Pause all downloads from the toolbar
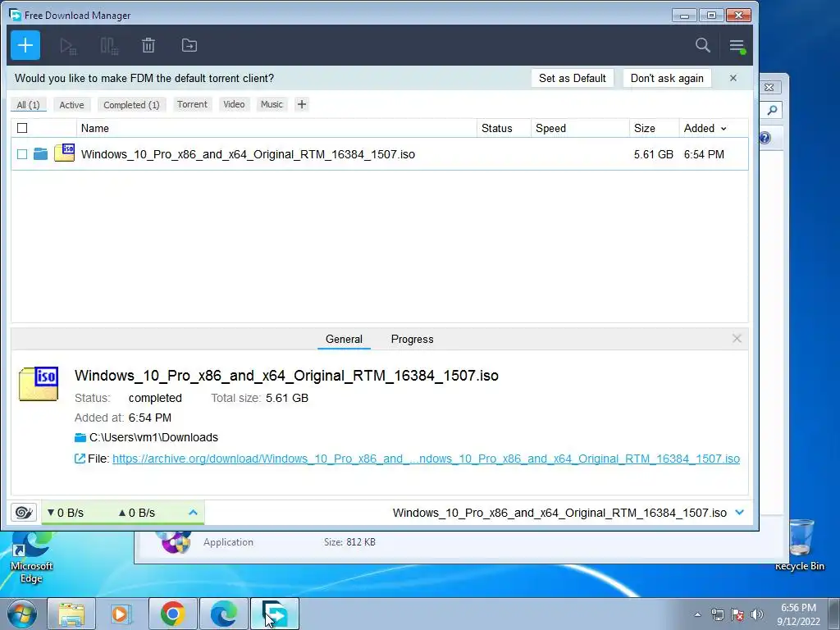The image size is (840, 630). pos(109,46)
